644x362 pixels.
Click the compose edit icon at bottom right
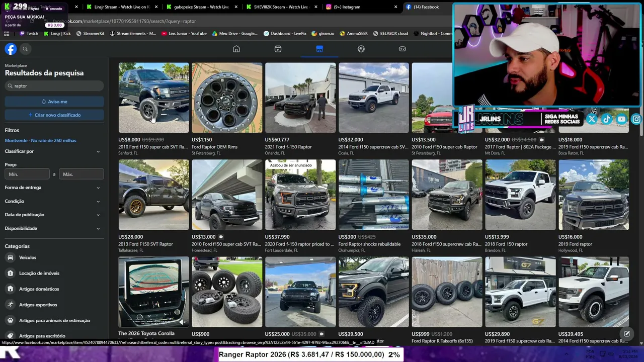coord(627,333)
